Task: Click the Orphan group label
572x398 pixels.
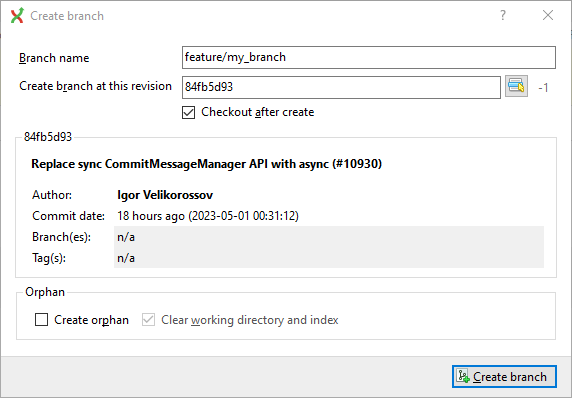Action: click(x=45, y=292)
